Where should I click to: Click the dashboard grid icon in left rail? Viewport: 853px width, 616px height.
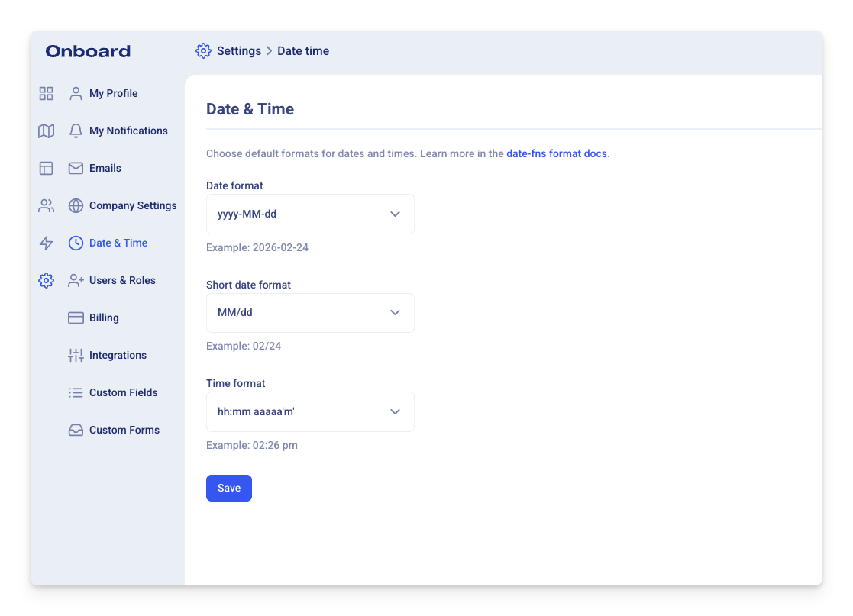click(x=47, y=93)
